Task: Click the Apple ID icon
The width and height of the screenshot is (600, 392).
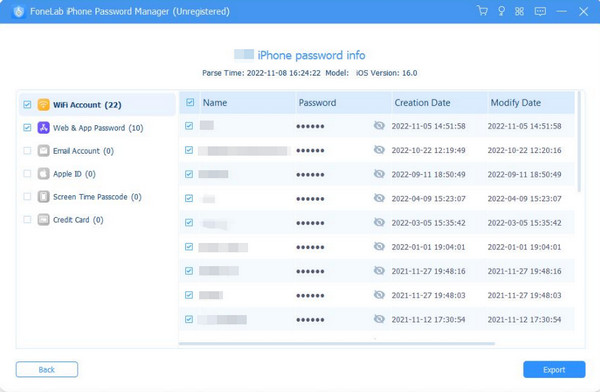Action: coord(43,173)
